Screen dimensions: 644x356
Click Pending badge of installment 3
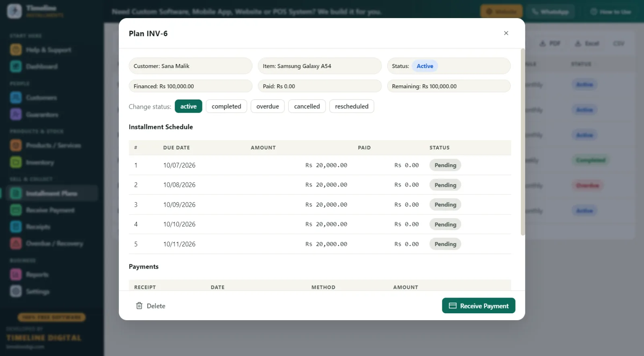coord(445,205)
